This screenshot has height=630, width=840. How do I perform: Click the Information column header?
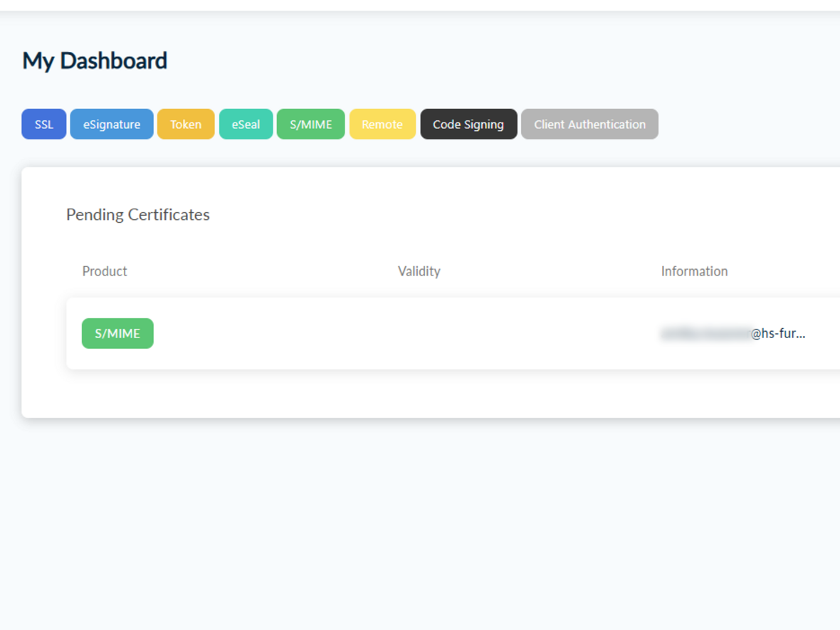pos(694,271)
